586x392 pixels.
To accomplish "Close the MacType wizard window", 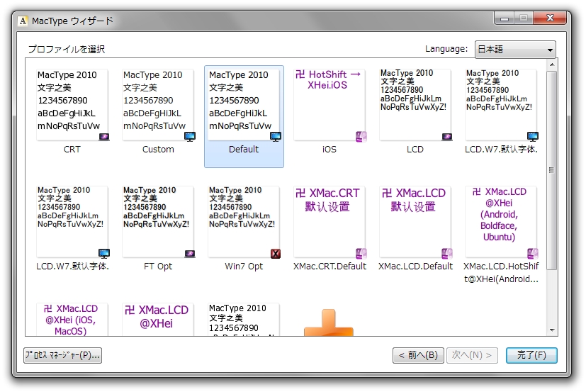I will (550, 18).
